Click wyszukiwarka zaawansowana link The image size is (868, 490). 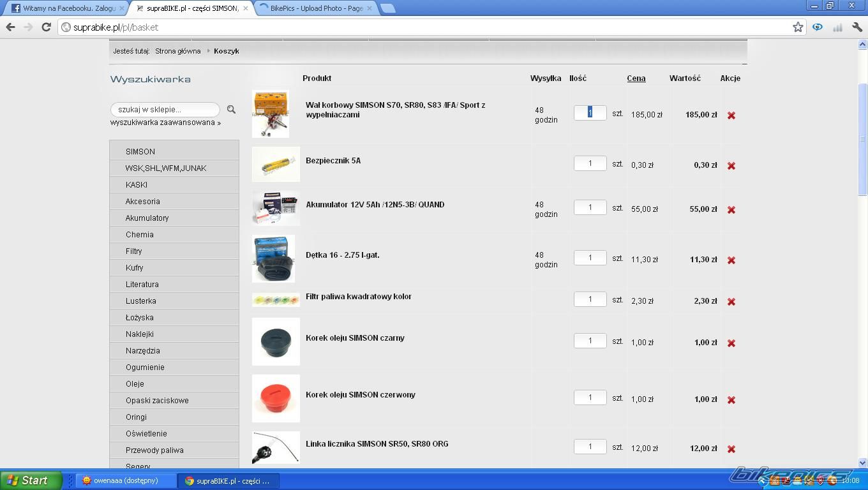click(x=165, y=122)
